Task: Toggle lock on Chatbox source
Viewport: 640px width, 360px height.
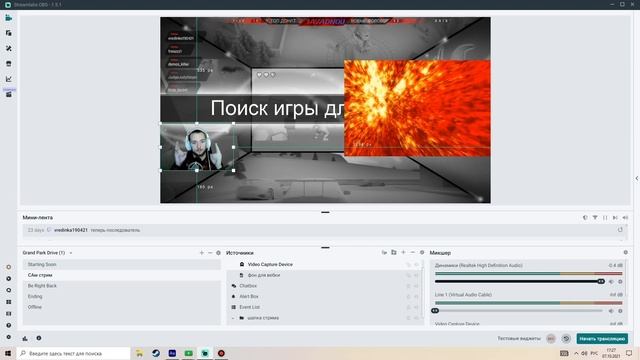Action: pyautogui.click(x=409, y=286)
